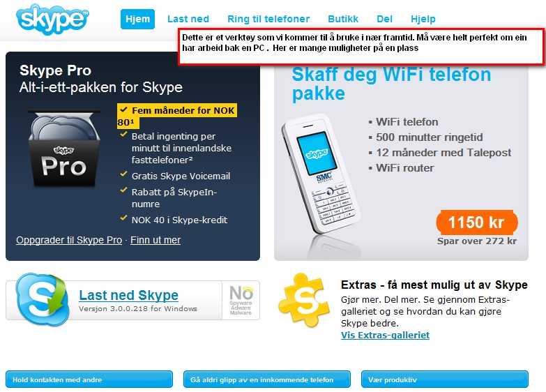Click the yellow puzzle piece Extras icon
Image resolution: width=546 pixels, height=392 pixels.
pyautogui.click(x=304, y=300)
